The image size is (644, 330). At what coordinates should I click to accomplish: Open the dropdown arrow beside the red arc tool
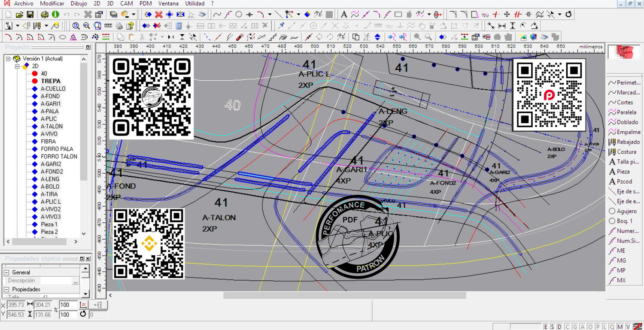pyautogui.click(x=270, y=15)
